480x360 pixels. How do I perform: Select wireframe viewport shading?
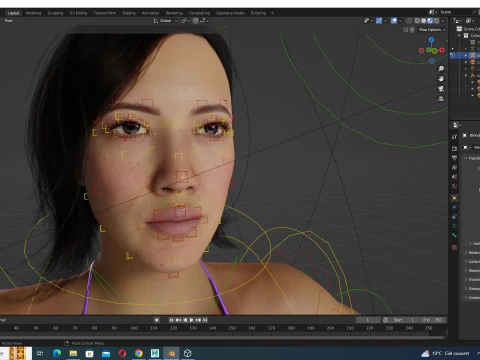417,21
